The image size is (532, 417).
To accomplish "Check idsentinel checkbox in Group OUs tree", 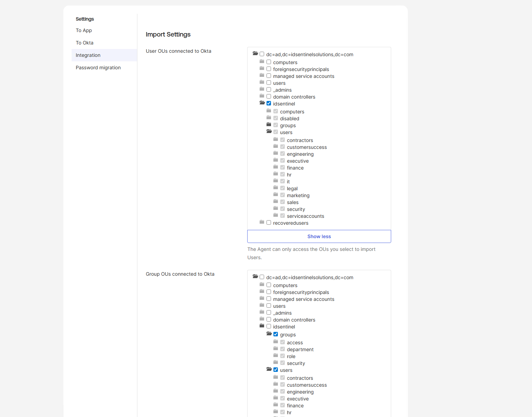I will [269, 326].
